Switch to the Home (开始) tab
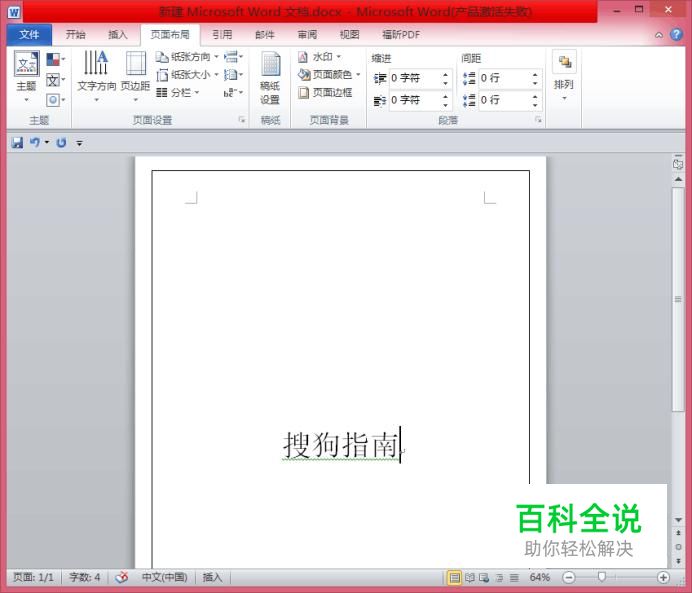692x593 pixels. pos(75,35)
